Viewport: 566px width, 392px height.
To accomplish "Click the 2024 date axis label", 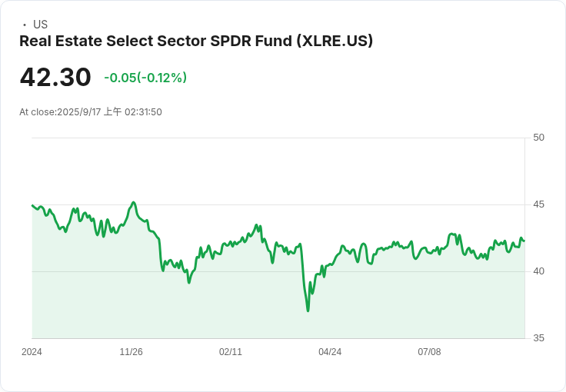I will tap(32, 352).
